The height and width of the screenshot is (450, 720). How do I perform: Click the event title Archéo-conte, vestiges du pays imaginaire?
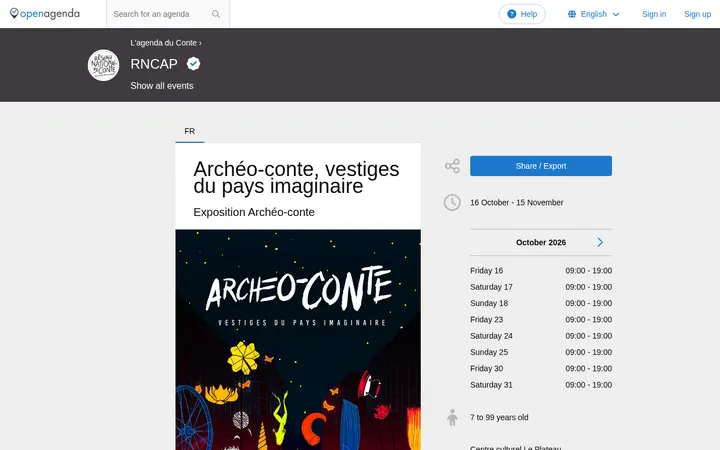(296, 177)
